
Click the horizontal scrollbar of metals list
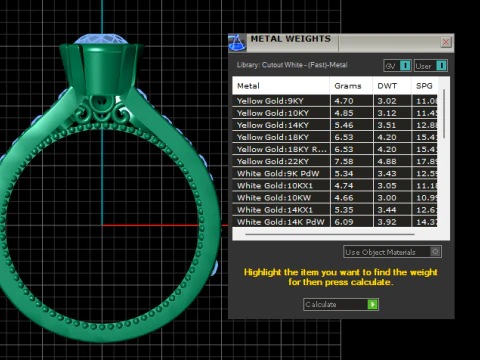[x=330, y=234]
